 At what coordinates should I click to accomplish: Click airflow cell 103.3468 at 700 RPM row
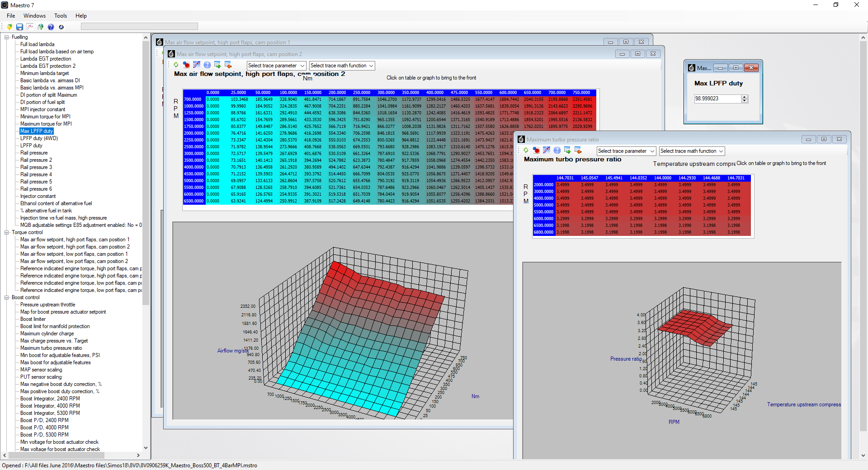[x=239, y=99]
